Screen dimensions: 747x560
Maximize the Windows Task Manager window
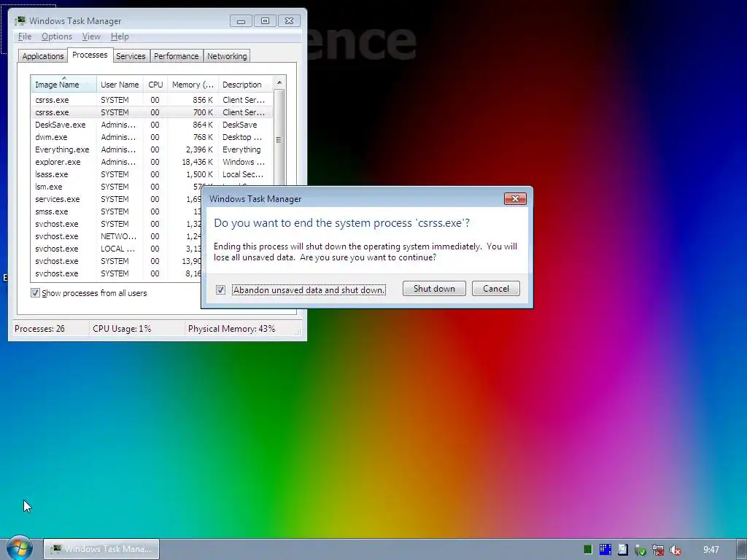[x=265, y=21]
